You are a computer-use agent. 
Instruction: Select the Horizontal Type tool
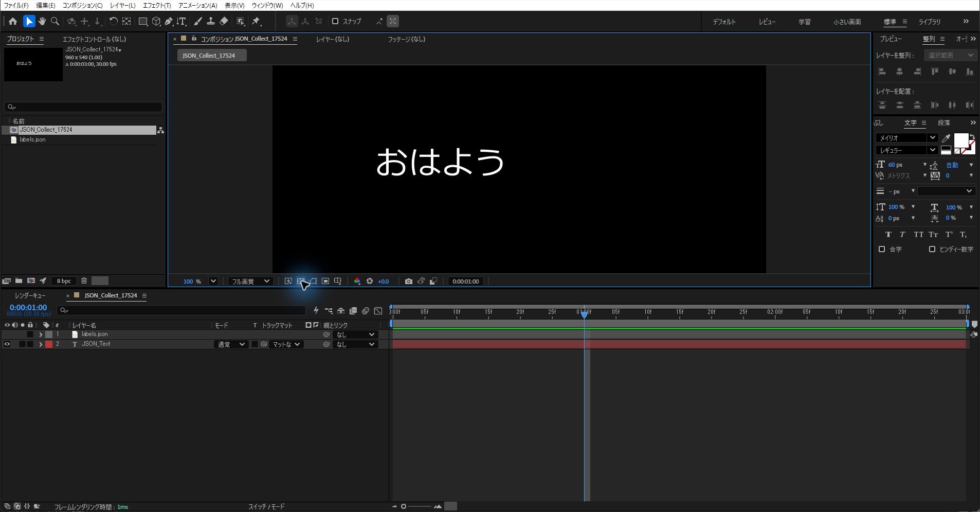click(182, 21)
